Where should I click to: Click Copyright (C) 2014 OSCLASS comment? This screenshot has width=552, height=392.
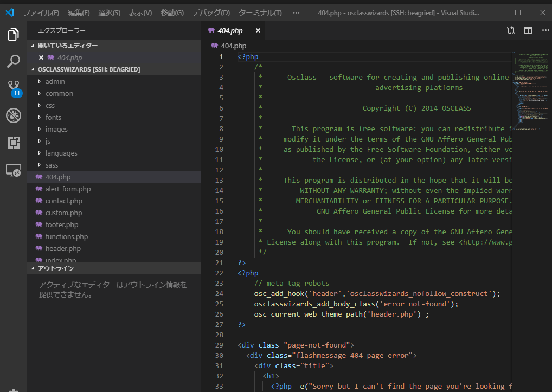point(417,108)
